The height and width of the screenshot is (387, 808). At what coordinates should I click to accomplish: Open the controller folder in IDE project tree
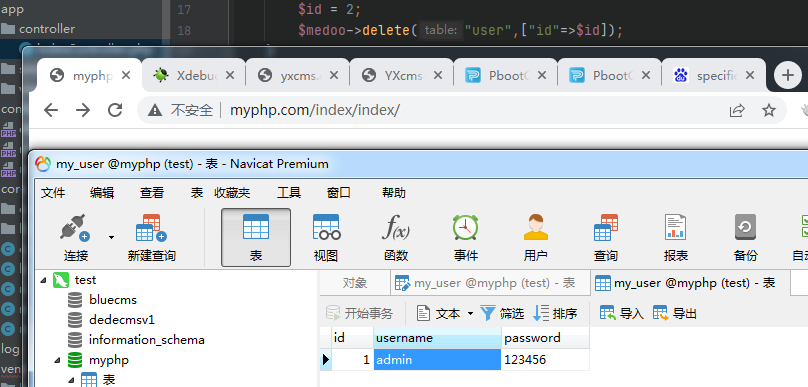47,29
